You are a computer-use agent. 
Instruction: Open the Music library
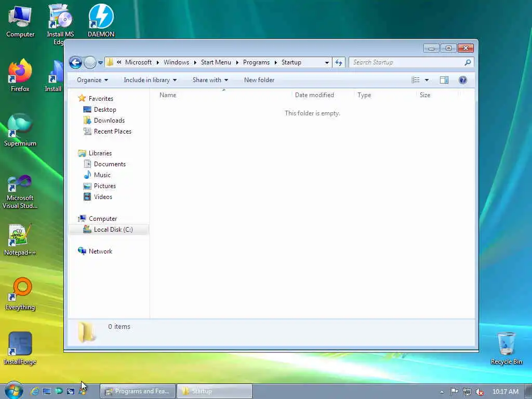pos(102,175)
